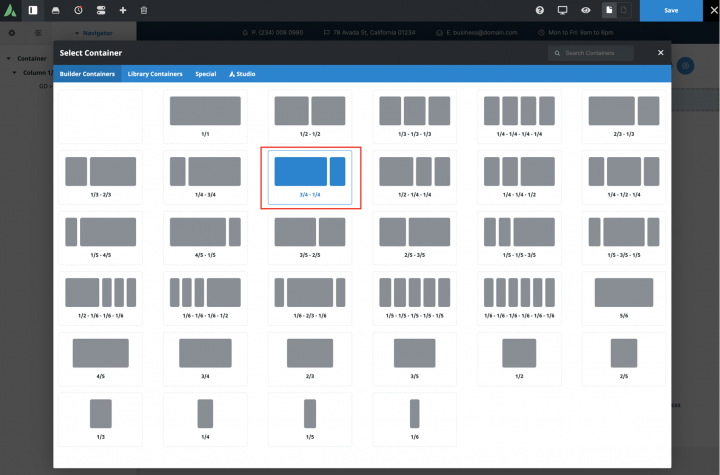Viewport: 720px width, 475px height.
Task: Click the plus add icon in toolbar
Action: coord(123,10)
